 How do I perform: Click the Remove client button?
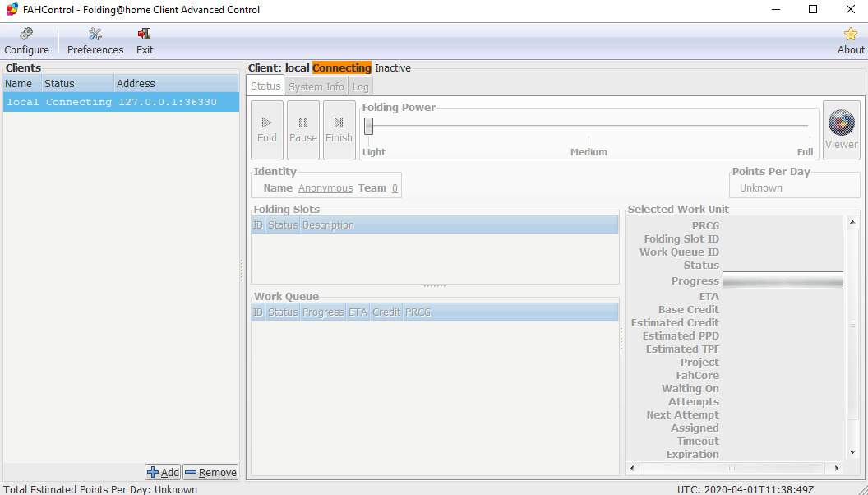[210, 472]
